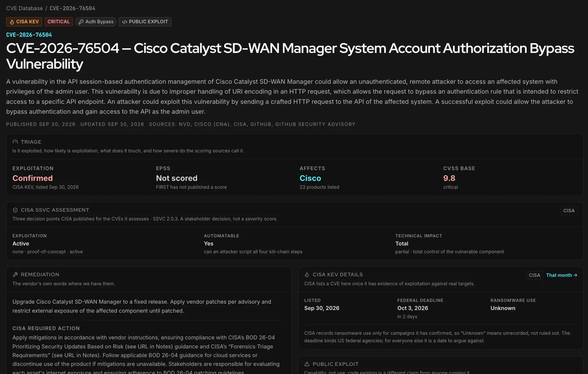Select the CRITICAL severity badge
The height and width of the screenshot is (374, 588).
click(x=59, y=22)
